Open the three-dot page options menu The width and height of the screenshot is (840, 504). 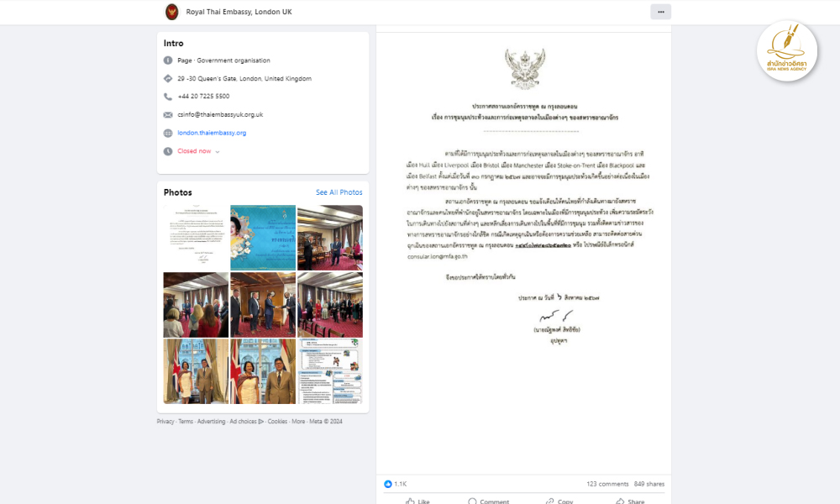[x=660, y=12]
